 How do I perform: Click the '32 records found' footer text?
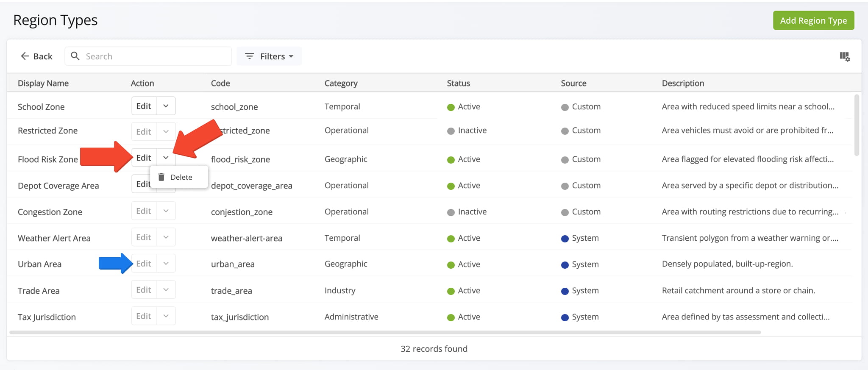coord(434,348)
